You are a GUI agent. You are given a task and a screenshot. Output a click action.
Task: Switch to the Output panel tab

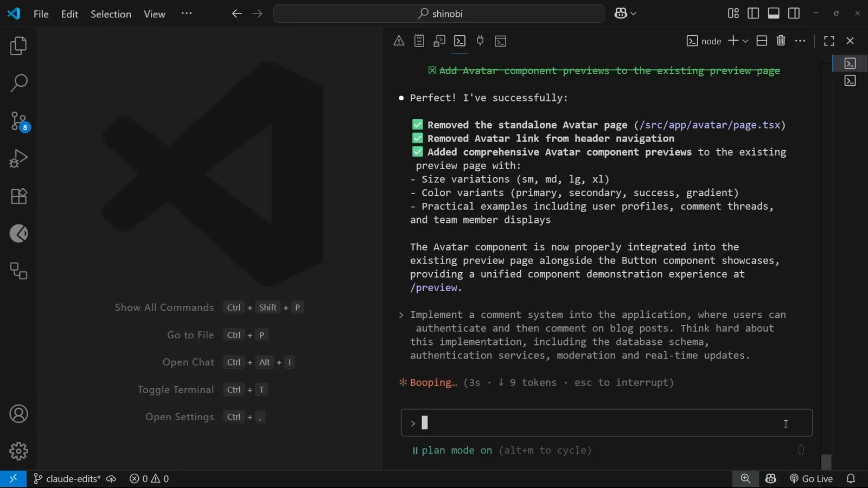tap(419, 41)
